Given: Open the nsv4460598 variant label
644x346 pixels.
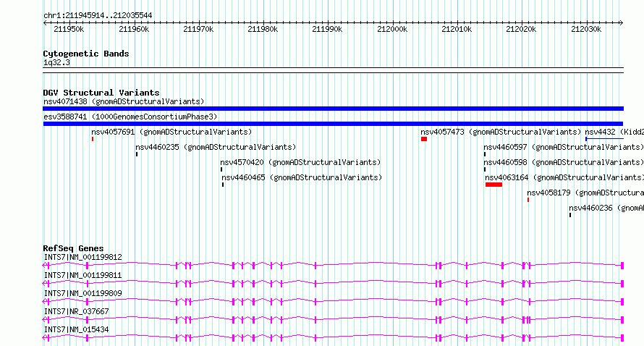Looking at the screenshot, I should [x=564, y=162].
